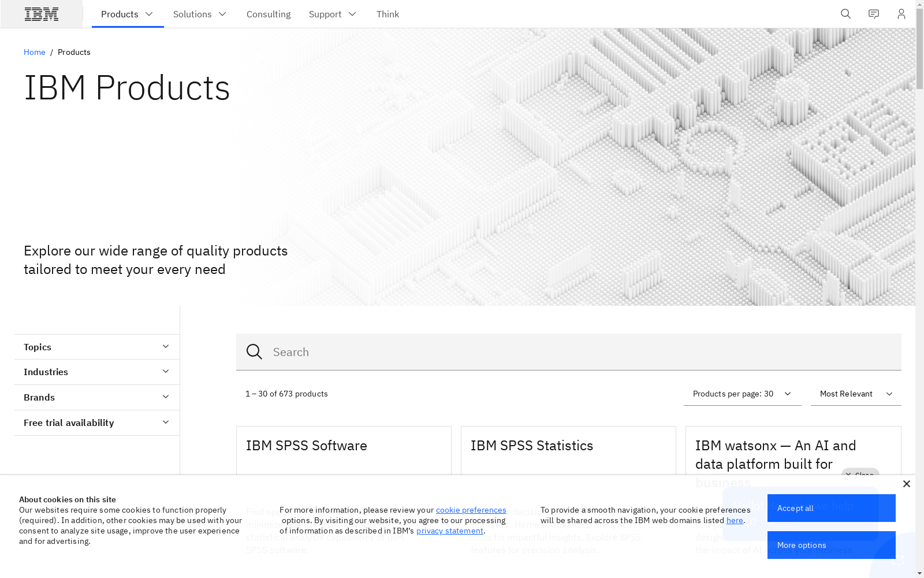Accept all cookies
The image size is (924, 578).
[832, 508]
